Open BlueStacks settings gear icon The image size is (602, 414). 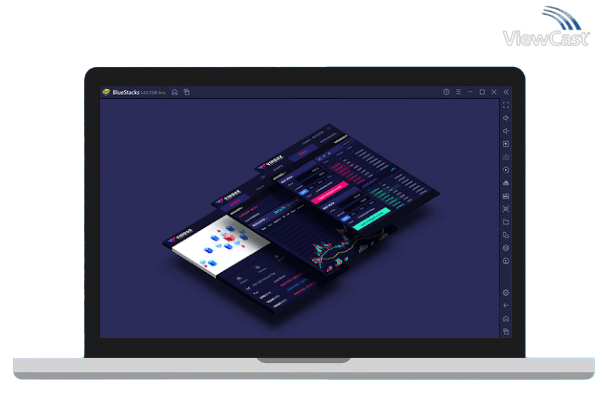(506, 293)
